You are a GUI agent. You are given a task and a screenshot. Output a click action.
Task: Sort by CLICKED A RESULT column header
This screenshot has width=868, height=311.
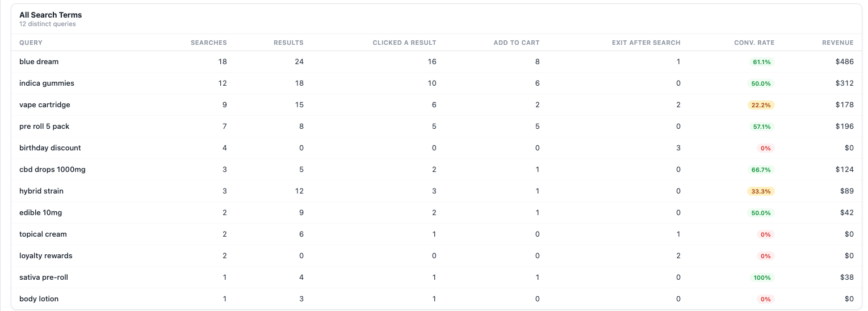pyautogui.click(x=404, y=43)
